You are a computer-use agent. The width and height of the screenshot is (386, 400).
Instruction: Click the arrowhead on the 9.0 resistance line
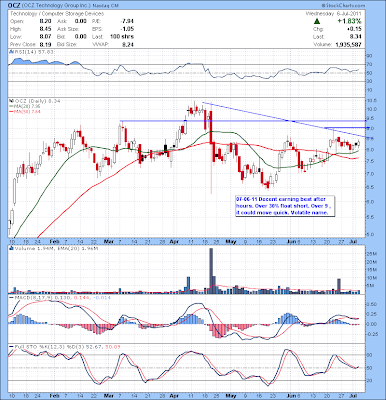(368, 128)
